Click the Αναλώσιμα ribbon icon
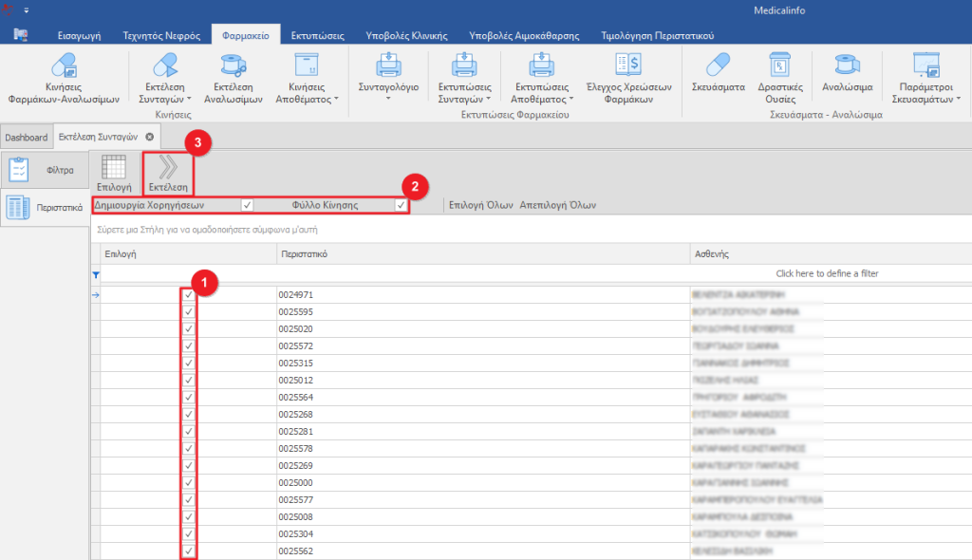This screenshot has height=560, width=972. click(847, 66)
